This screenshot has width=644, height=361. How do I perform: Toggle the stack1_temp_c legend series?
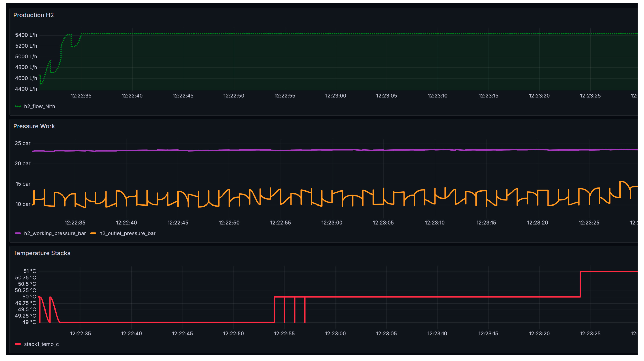click(x=41, y=344)
